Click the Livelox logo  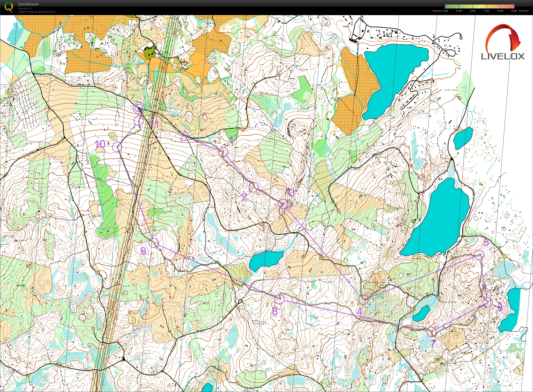(x=503, y=42)
